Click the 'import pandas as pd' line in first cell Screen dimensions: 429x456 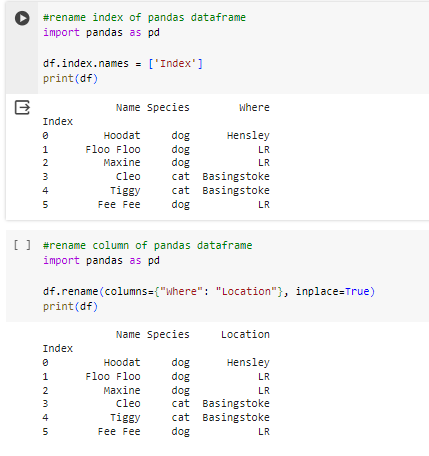pos(101,33)
